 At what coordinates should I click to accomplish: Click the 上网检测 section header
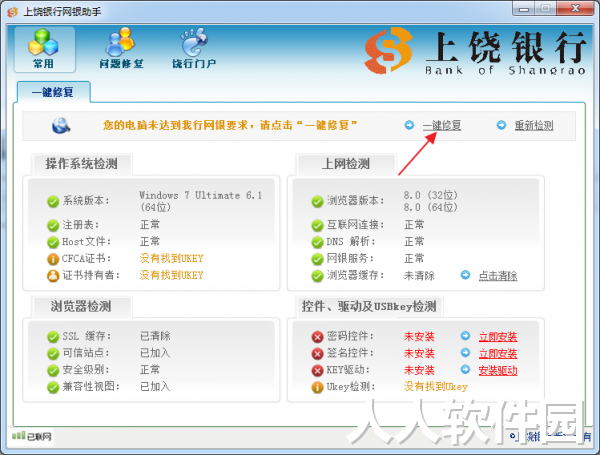(346, 164)
